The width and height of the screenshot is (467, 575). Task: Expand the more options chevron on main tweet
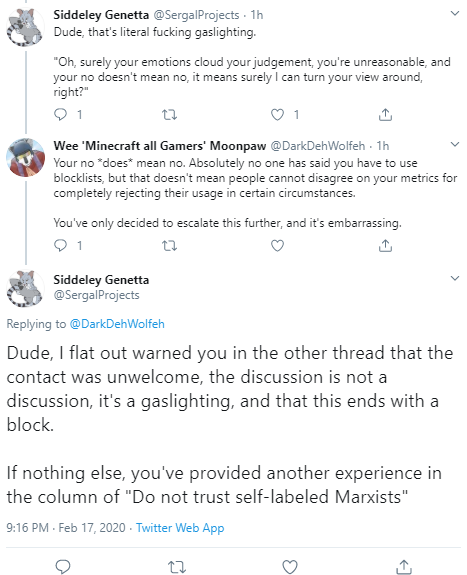click(x=455, y=278)
